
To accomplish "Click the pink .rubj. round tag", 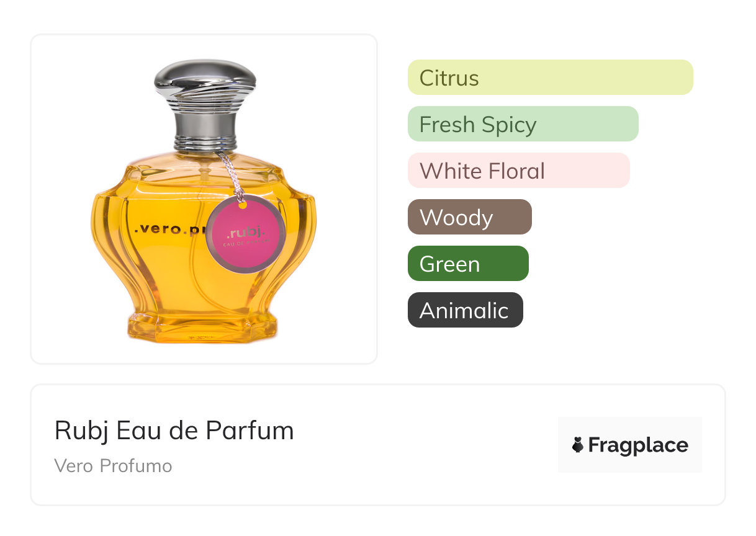I will tap(245, 233).
